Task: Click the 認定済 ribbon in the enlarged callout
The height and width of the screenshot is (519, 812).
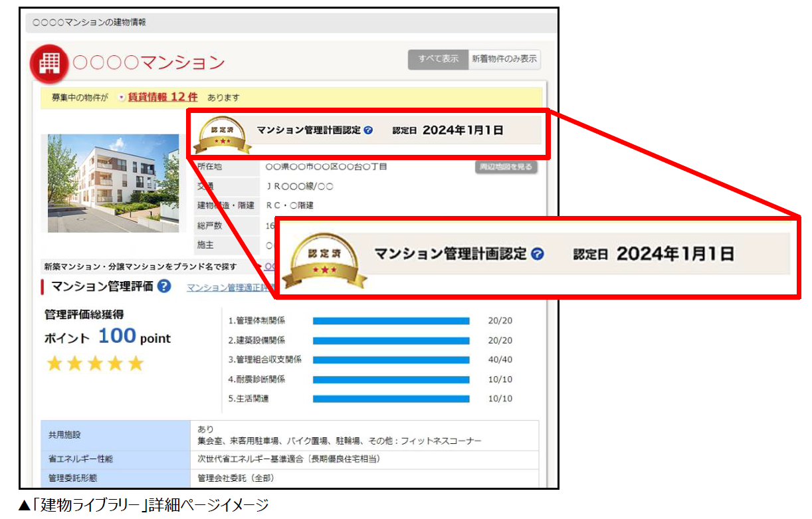Action: [324, 259]
